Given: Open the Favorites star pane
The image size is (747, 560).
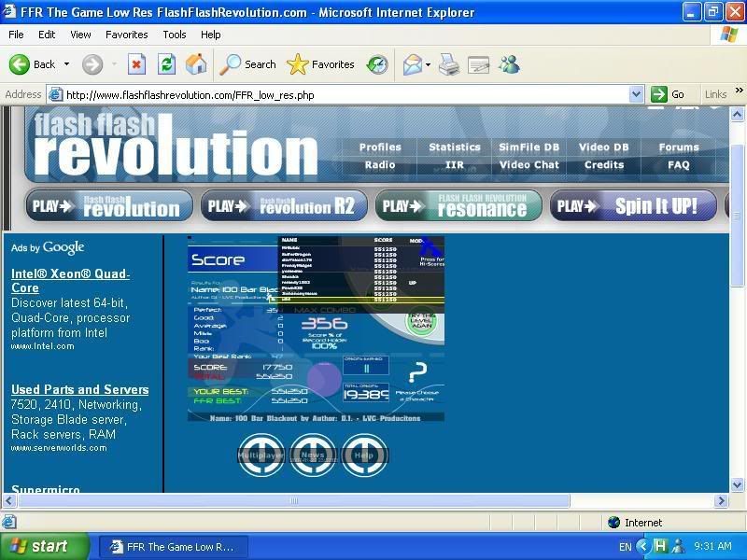Looking at the screenshot, I should [320, 64].
